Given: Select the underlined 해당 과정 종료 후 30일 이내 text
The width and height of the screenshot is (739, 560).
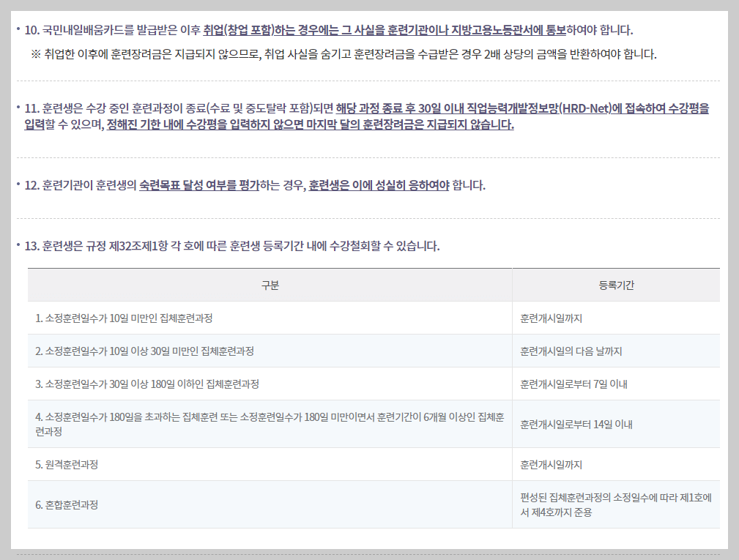Looking at the screenshot, I should click(x=400, y=108).
